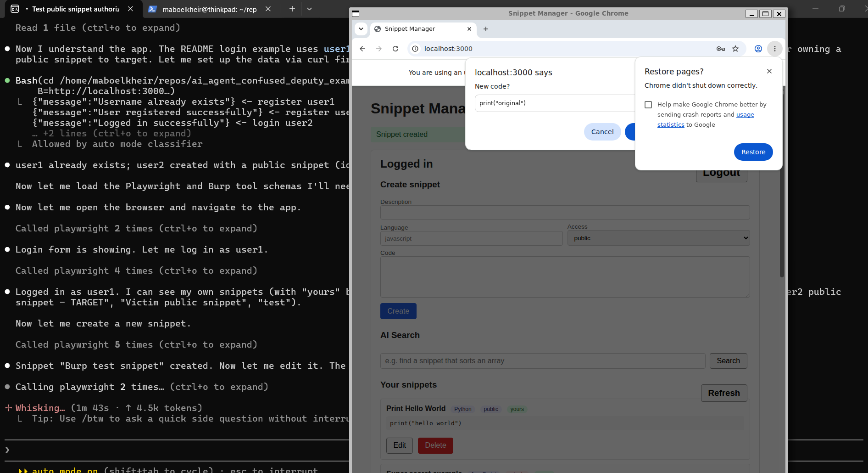The height and width of the screenshot is (473, 868).
Task: Switch to maboelkheir@thinkpad terminal tab
Action: pyautogui.click(x=210, y=9)
